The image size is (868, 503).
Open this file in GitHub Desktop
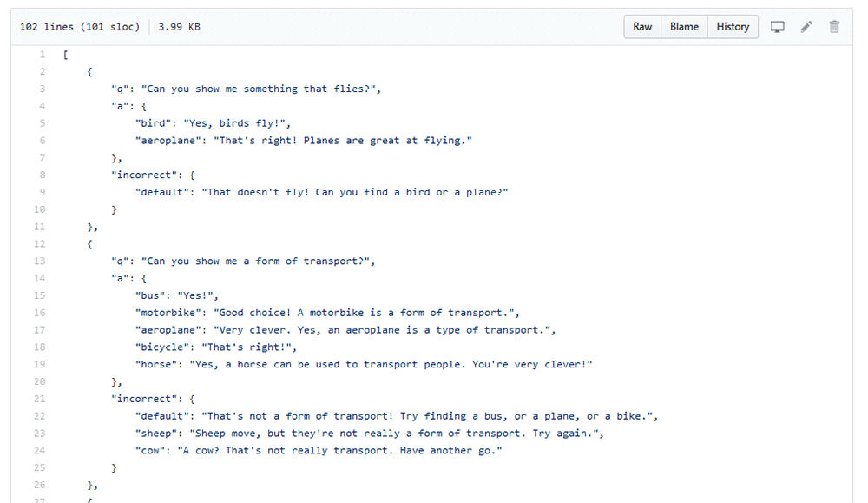coord(778,27)
